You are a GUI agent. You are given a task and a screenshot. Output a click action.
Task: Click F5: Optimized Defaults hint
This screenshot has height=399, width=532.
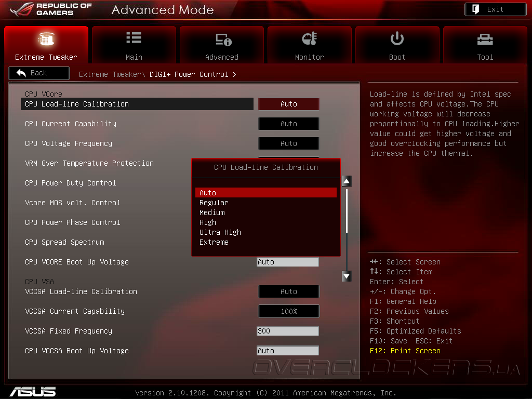coord(415,331)
